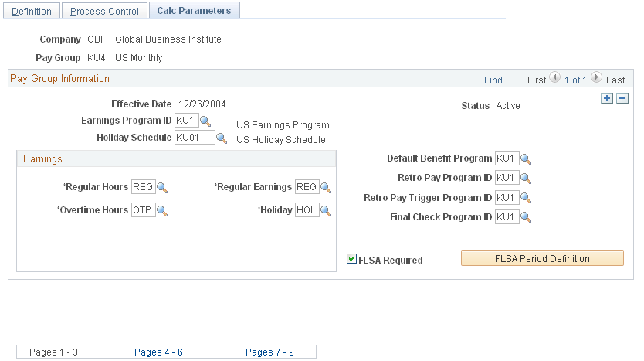Open lookup for Earnings Program ID

pyautogui.click(x=205, y=121)
